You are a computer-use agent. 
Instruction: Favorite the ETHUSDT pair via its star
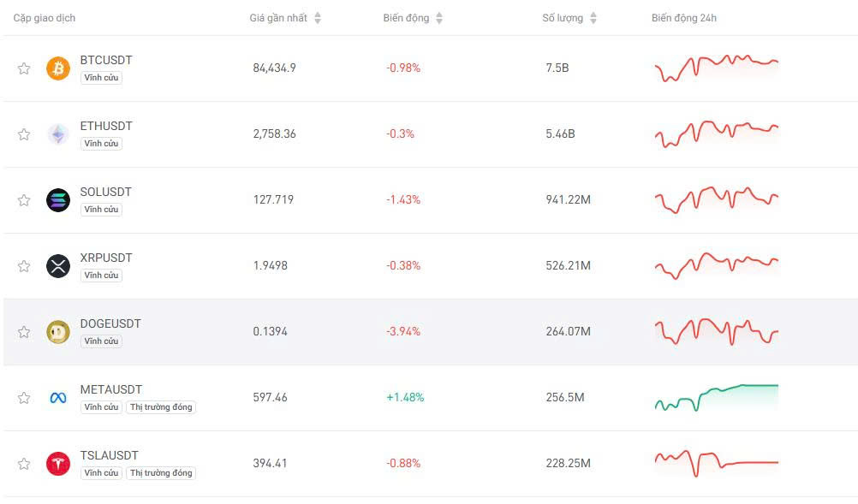[24, 134]
